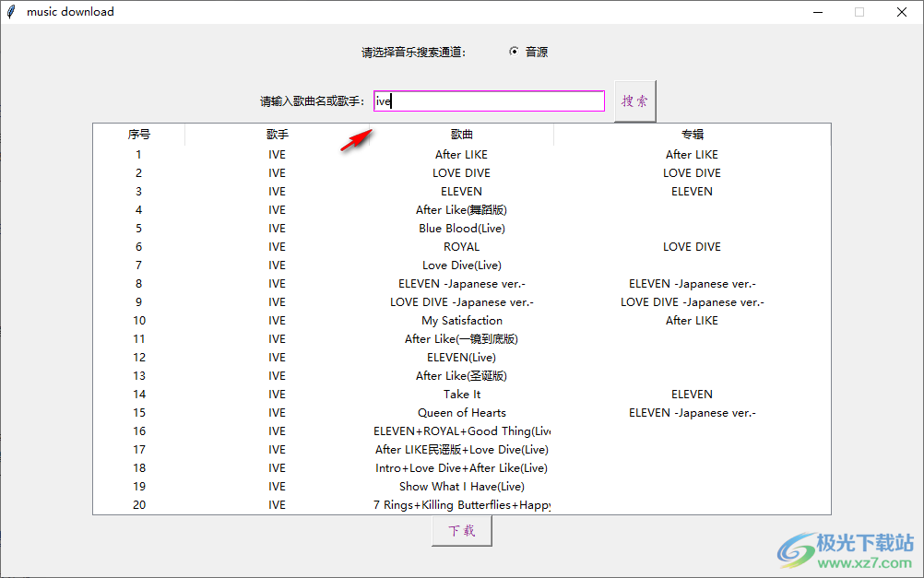Minimize the music download window

[x=818, y=12]
